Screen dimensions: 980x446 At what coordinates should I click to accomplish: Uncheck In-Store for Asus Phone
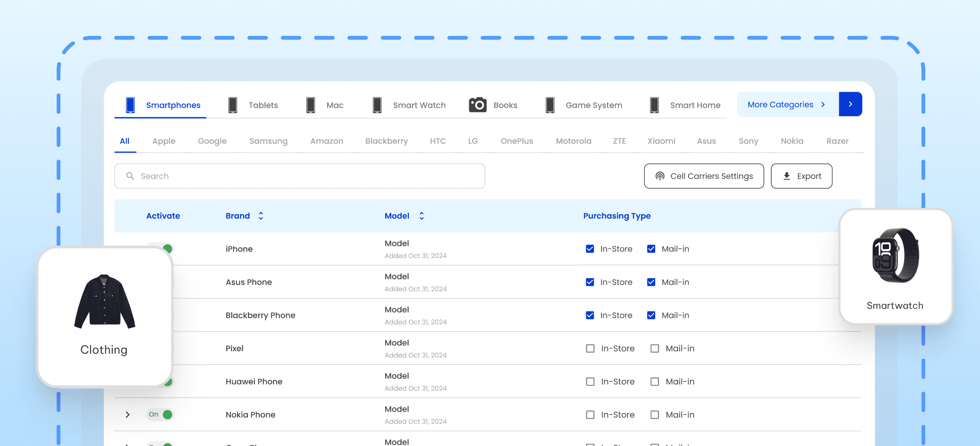pyautogui.click(x=590, y=282)
